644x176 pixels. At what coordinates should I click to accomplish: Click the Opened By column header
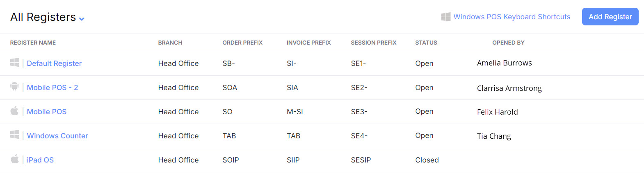pyautogui.click(x=508, y=43)
